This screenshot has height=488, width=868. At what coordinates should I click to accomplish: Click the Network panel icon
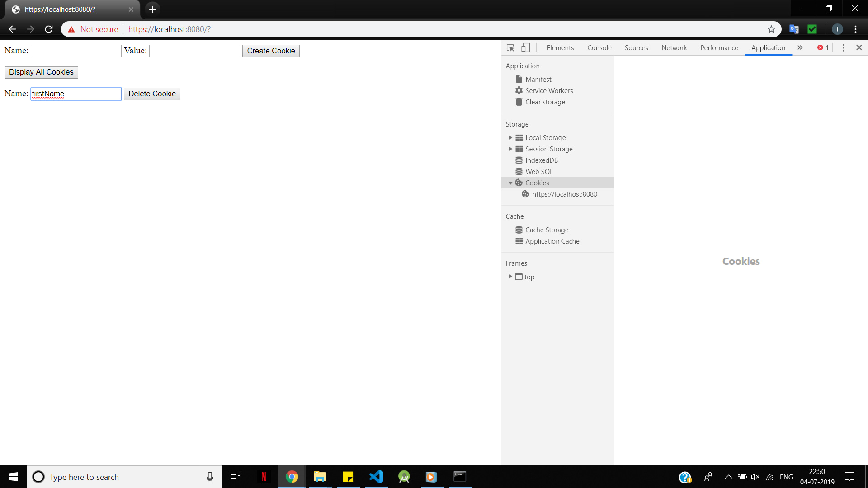(674, 47)
